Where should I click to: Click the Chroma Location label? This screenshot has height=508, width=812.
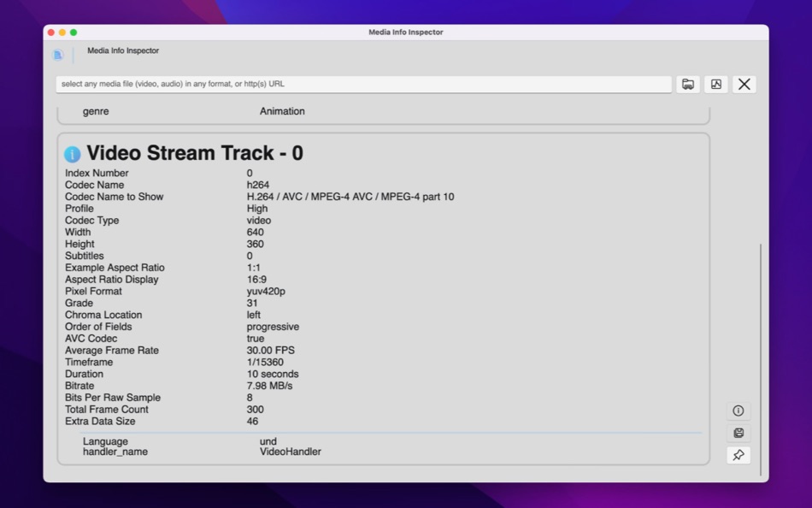point(103,316)
